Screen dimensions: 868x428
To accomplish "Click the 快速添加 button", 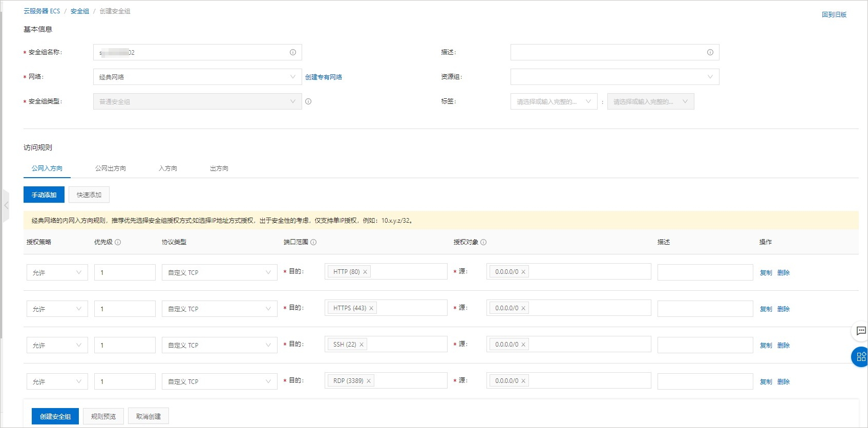I will coord(89,195).
